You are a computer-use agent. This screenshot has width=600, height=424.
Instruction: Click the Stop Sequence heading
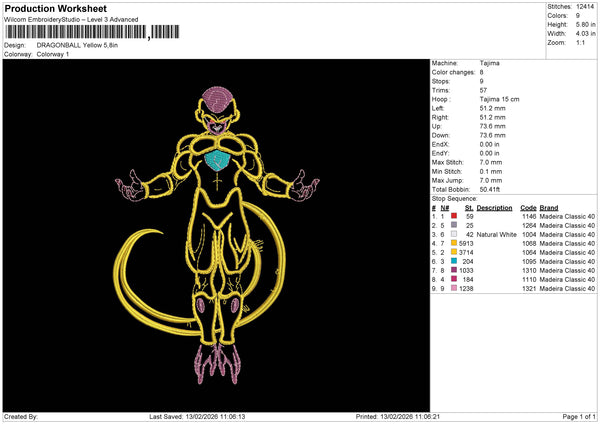tap(456, 198)
